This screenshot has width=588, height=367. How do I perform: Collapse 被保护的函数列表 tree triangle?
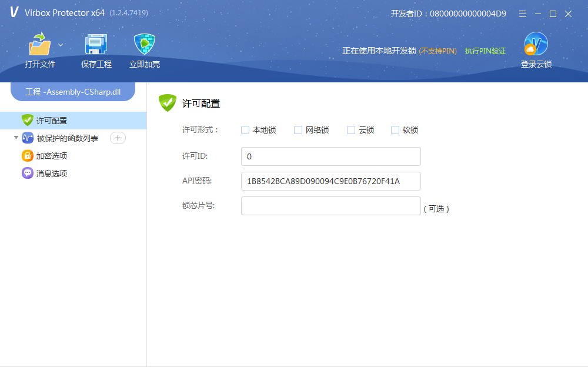[x=16, y=138]
